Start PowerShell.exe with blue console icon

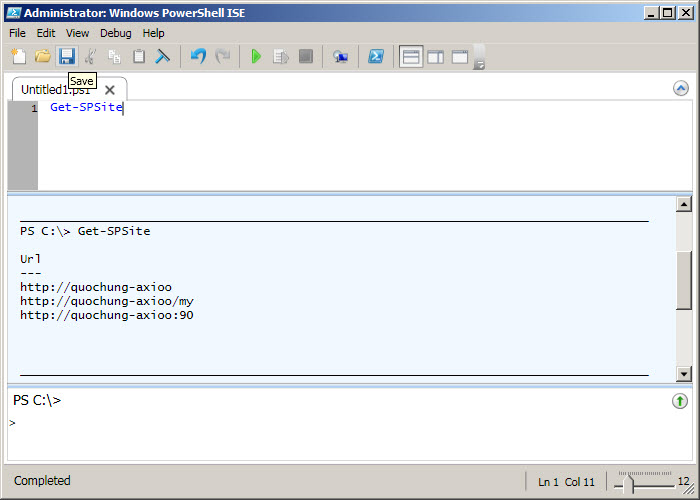pyautogui.click(x=376, y=56)
